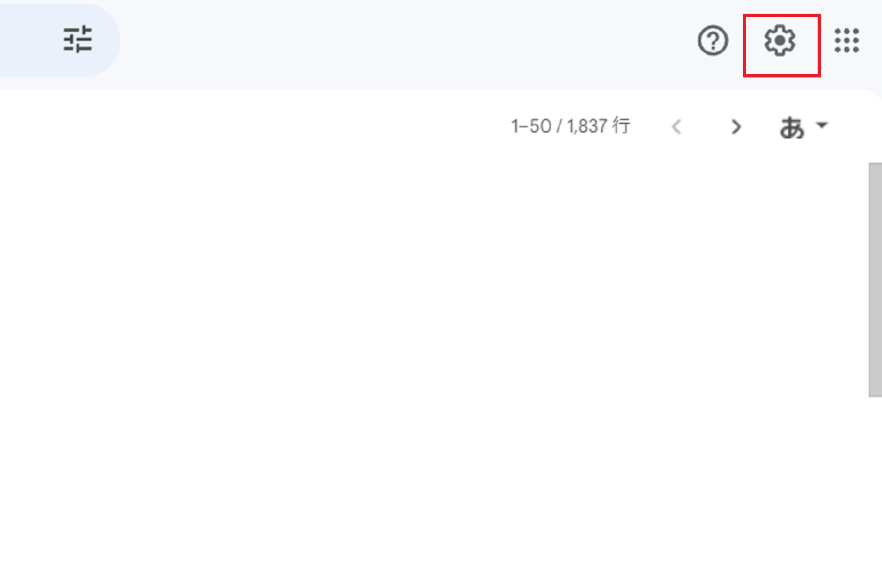Open the Help support icon
The image size is (882, 588).
(x=713, y=41)
